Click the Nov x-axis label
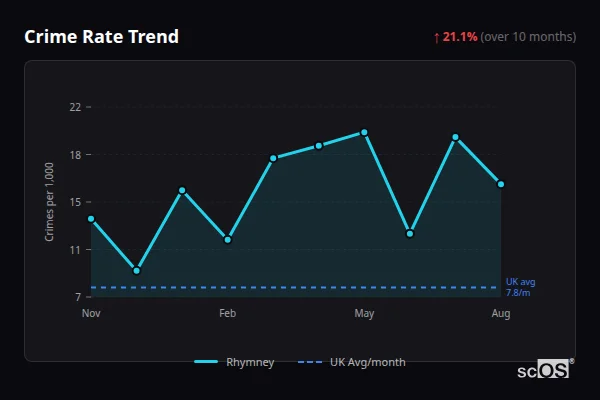The image size is (600, 400). (91, 313)
